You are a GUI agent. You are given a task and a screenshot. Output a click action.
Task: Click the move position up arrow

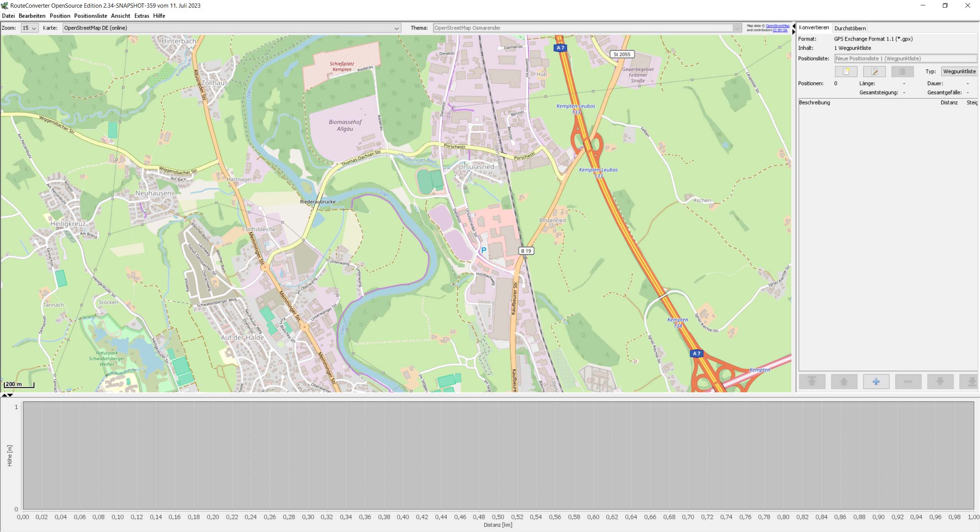pos(844,382)
